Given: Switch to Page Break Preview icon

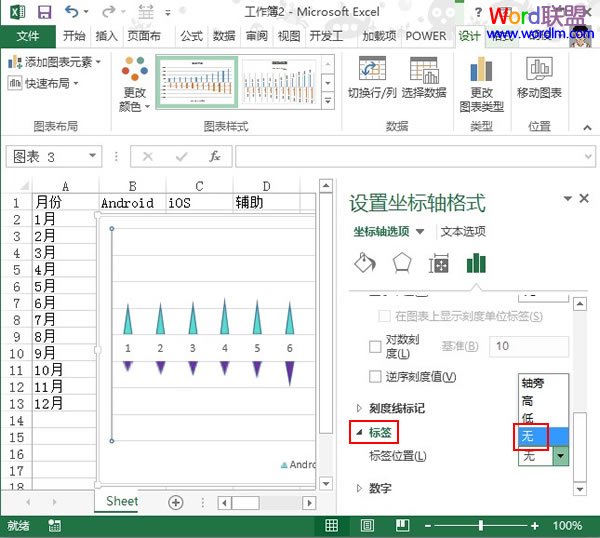Looking at the screenshot, I should click(403, 525).
